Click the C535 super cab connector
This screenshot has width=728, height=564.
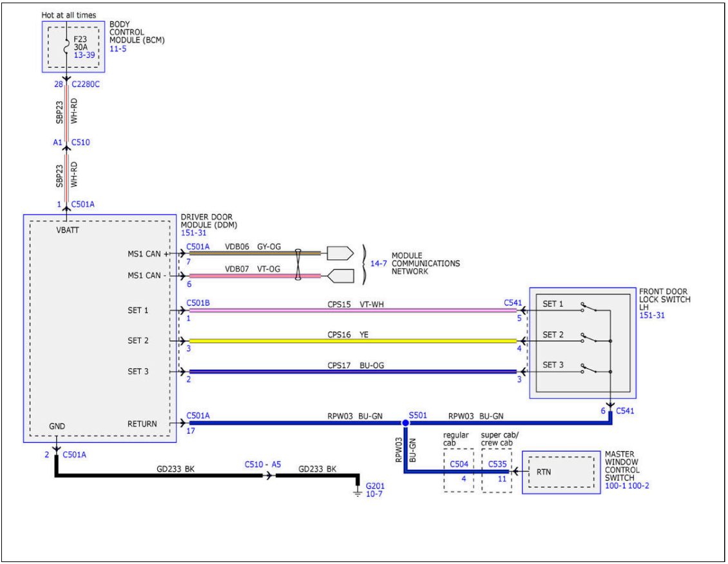pyautogui.click(x=497, y=464)
